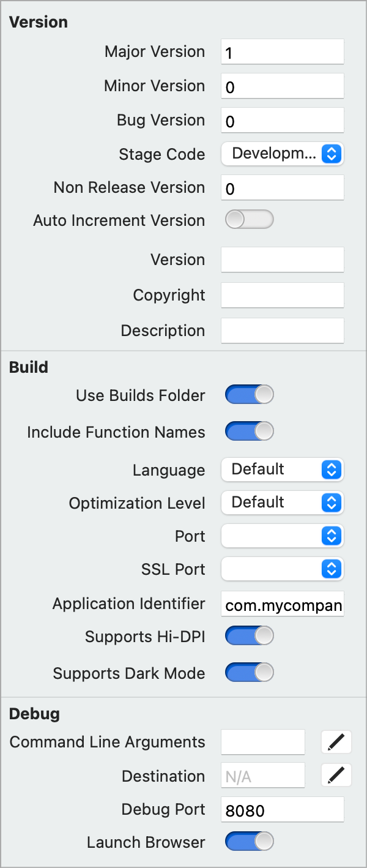367x868 pixels.
Task: Edit the Application Identifier field
Action: (x=282, y=604)
